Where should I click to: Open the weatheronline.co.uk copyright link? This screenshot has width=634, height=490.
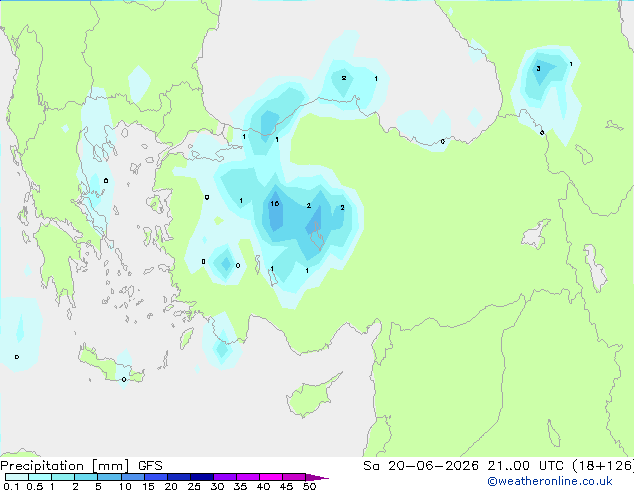[x=550, y=481]
